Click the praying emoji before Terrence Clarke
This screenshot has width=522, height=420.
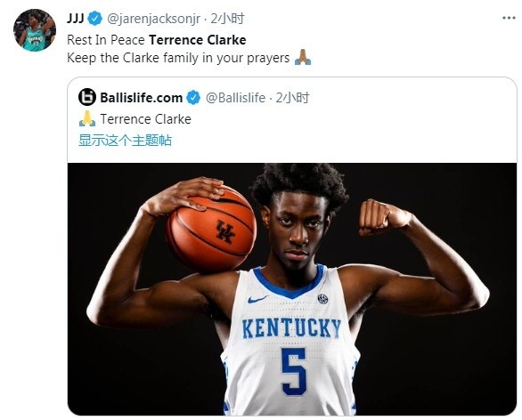coord(87,118)
